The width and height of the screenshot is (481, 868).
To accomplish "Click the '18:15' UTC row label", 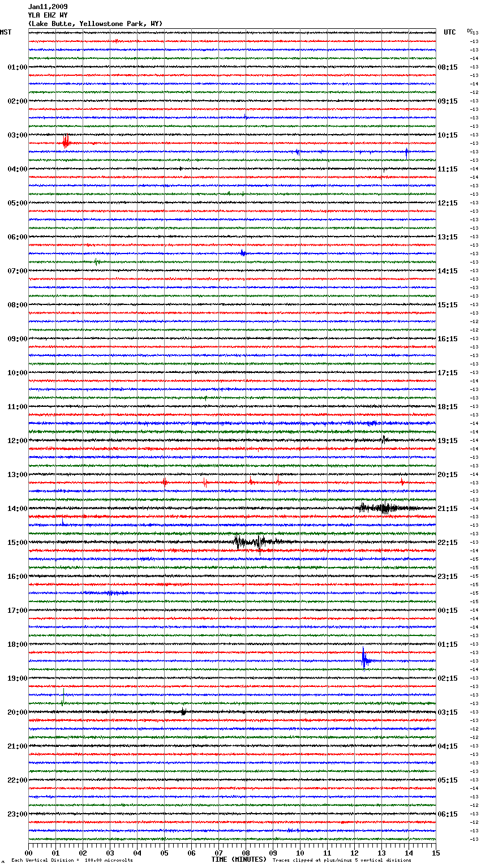I will [448, 407].
